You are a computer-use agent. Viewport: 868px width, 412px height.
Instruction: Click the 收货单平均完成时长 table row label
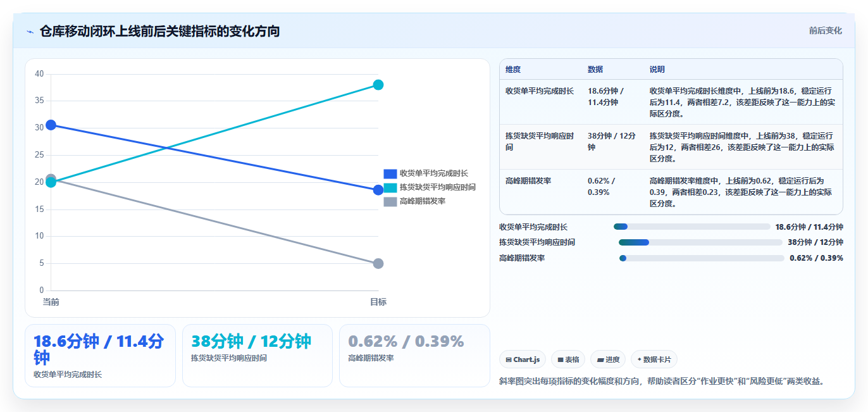point(540,91)
